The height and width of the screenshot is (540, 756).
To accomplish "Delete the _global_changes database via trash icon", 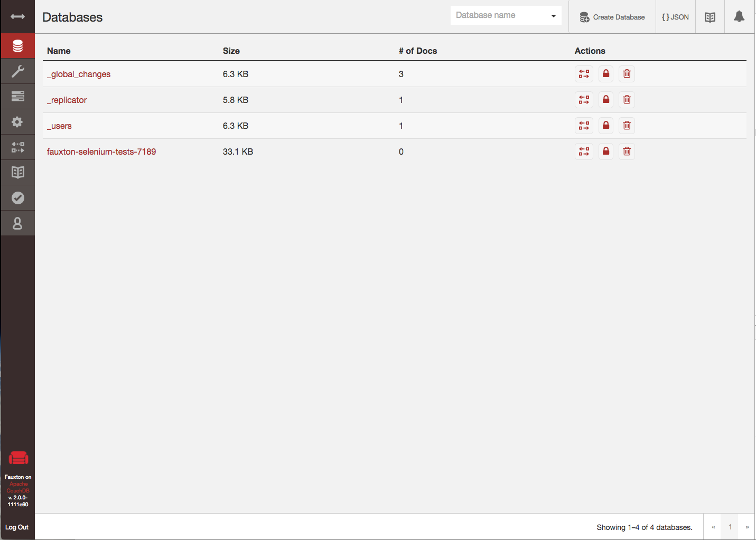I will coord(627,74).
